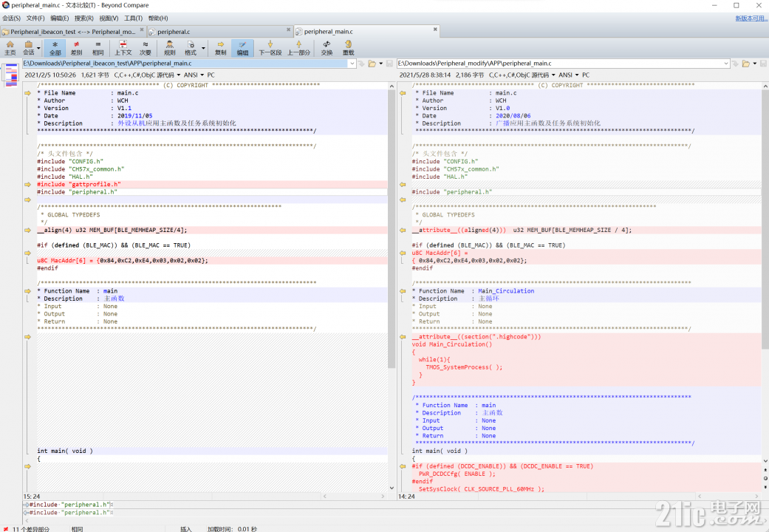
Task: Copy right __attribute__((aligned(4))) line to left
Action: coord(403,231)
